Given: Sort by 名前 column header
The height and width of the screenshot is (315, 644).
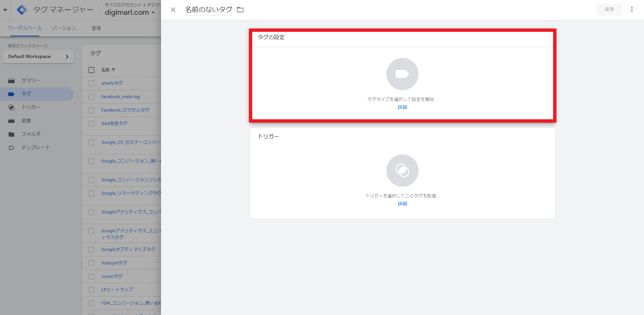Looking at the screenshot, I should (108, 70).
